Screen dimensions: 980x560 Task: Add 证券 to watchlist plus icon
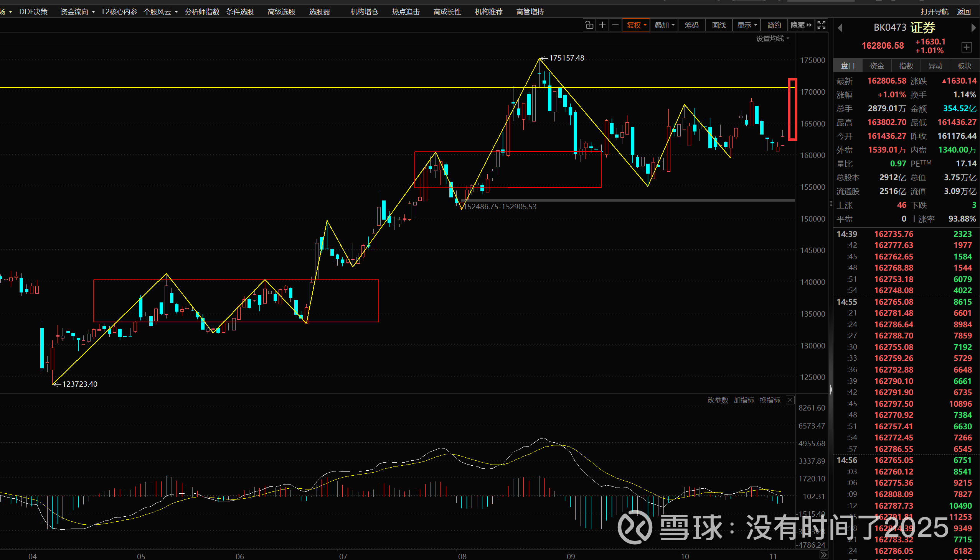click(966, 47)
